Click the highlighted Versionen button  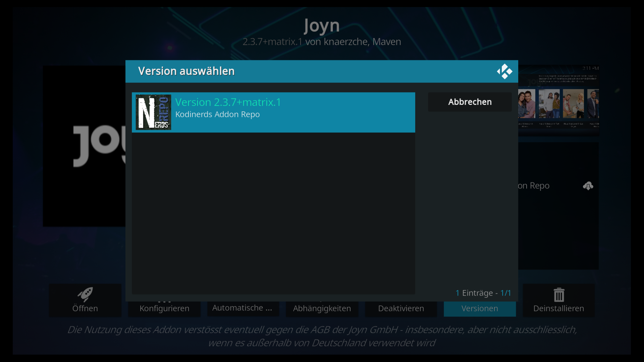[x=480, y=308]
